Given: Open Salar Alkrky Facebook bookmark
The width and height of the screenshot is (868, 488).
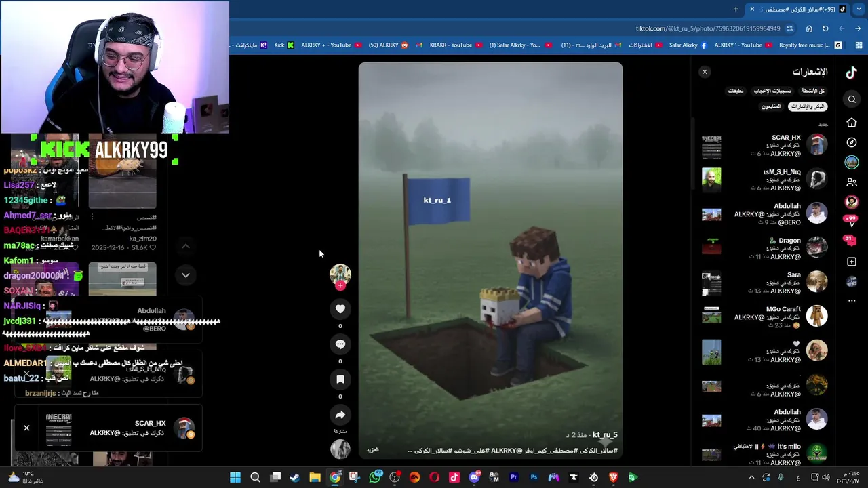Looking at the screenshot, I should tap(688, 45).
